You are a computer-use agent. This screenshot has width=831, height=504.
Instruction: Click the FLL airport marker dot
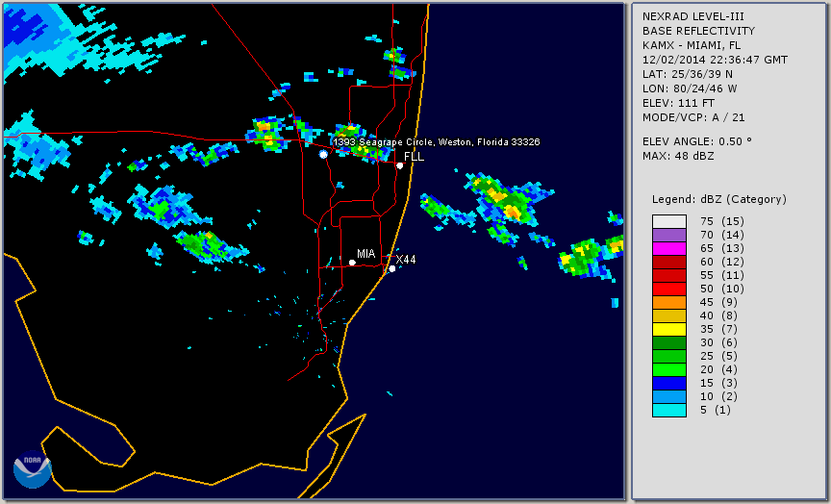coord(399,165)
